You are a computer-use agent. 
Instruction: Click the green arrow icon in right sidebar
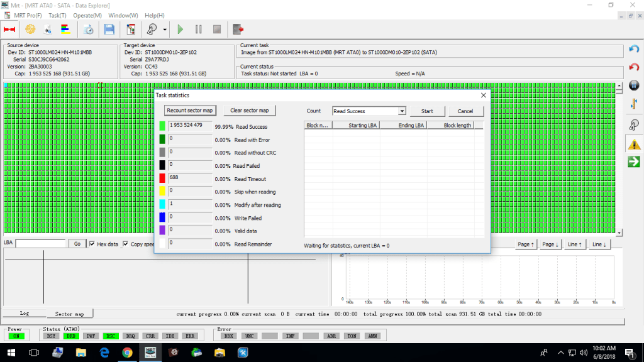(x=634, y=162)
